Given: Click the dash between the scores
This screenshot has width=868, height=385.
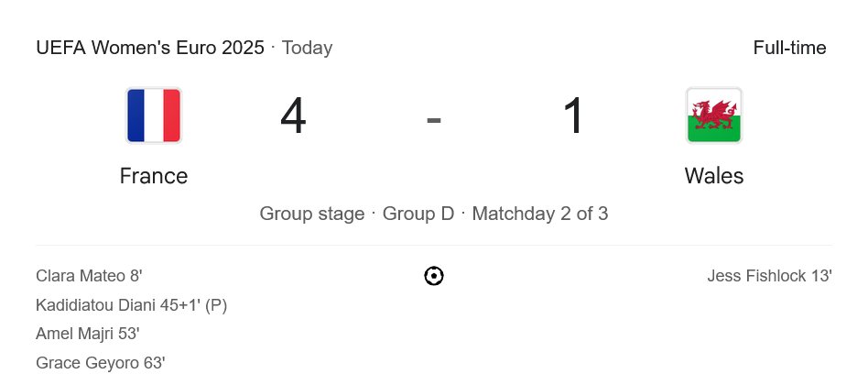Looking at the screenshot, I should (x=434, y=118).
